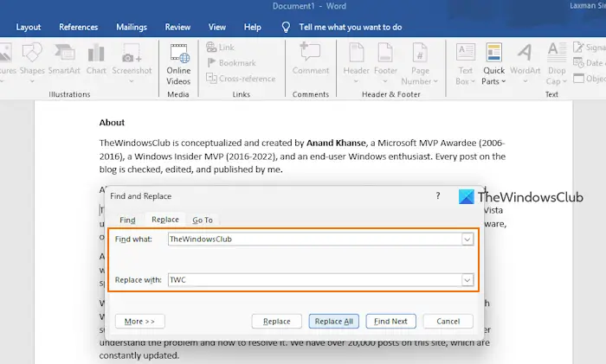606x364 pixels.
Task: Open the References ribbon tab
Action: (x=79, y=27)
